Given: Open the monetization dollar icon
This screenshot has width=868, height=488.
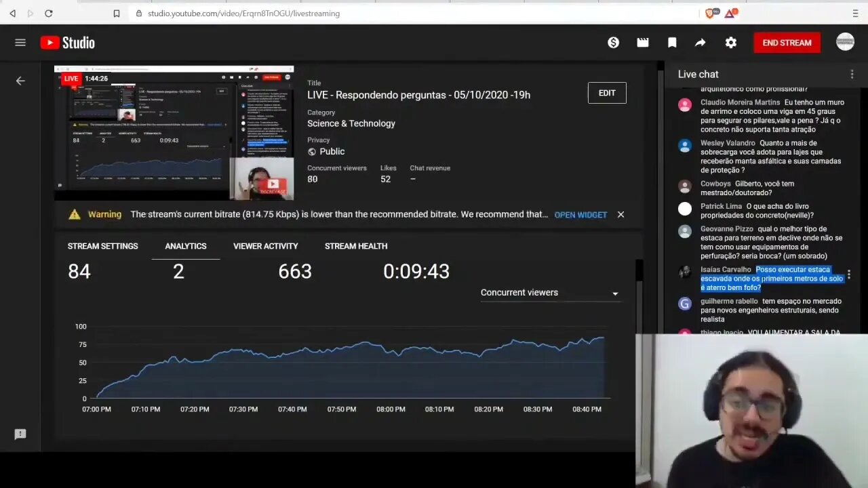Looking at the screenshot, I should click(x=613, y=43).
